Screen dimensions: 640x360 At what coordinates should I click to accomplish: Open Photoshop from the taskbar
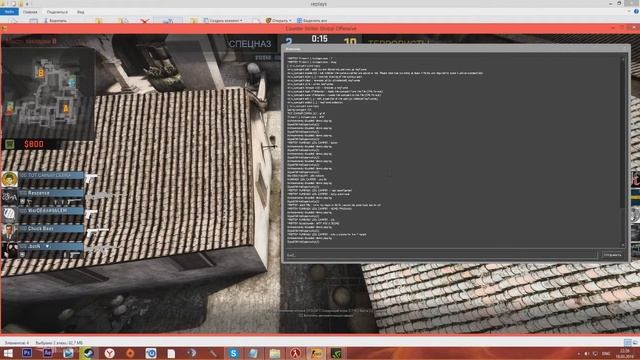[x=27, y=353]
